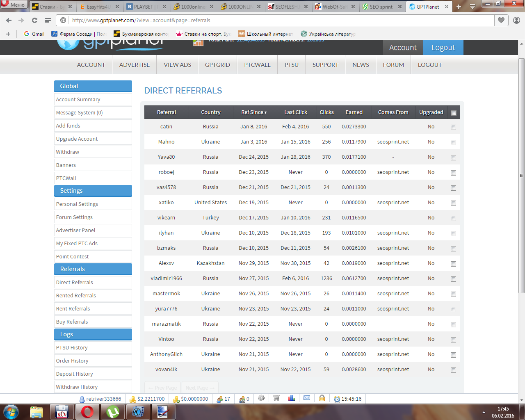Open the PTCWALL menu item
Viewport: 525px width, 420px height.
257,65
